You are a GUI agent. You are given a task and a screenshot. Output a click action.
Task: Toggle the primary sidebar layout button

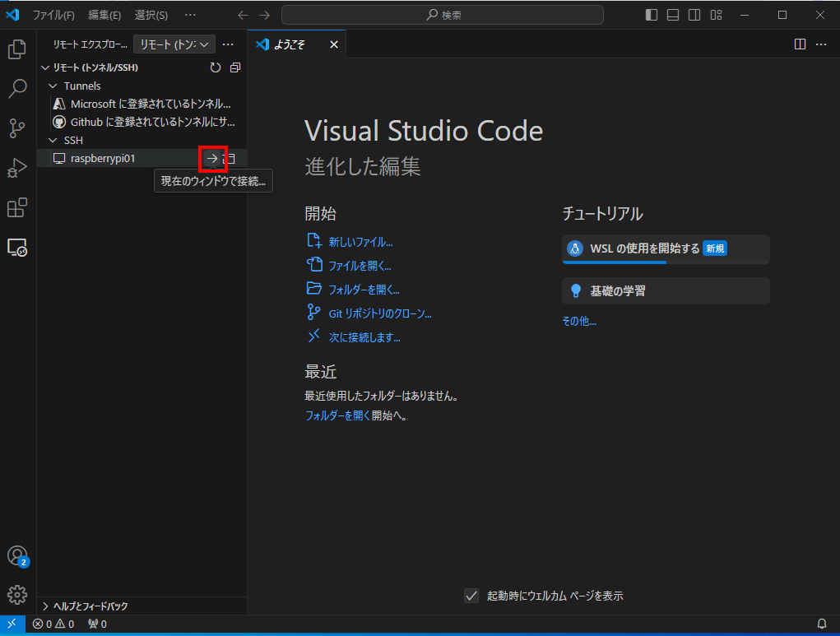tap(652, 15)
